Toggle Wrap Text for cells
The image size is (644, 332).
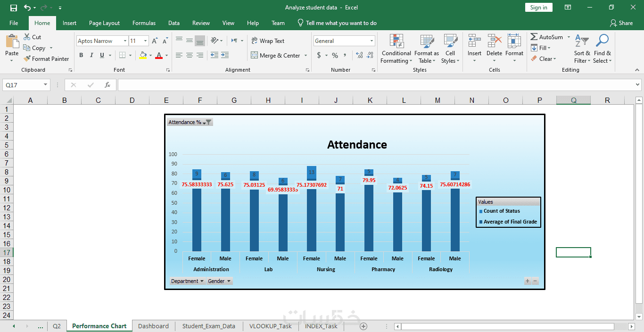[268, 41]
